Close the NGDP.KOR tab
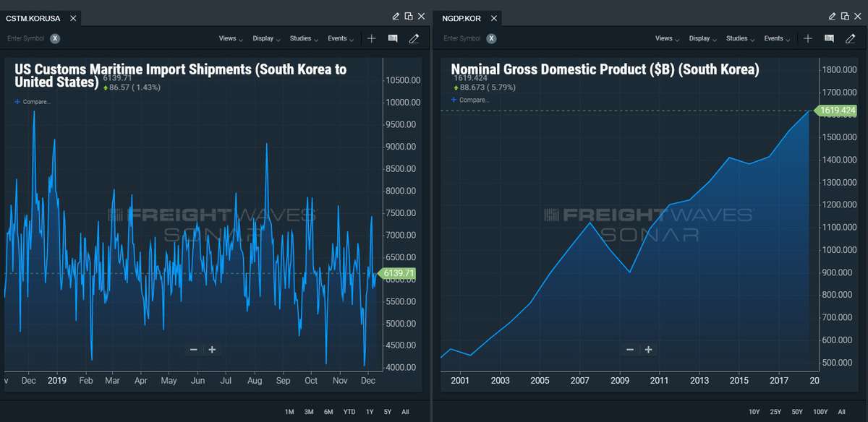 click(494, 17)
